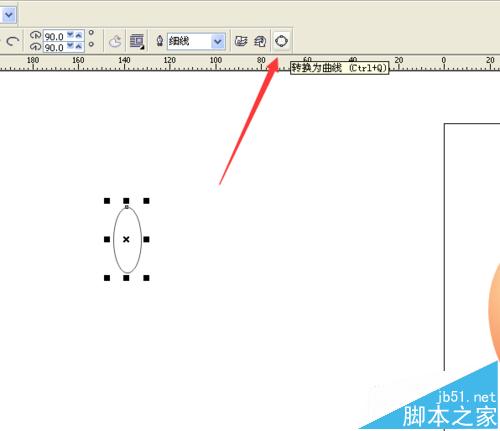The image size is (500, 431).
Task: Open the cut-off dropdown at the top left
Action: click(x=8, y=15)
